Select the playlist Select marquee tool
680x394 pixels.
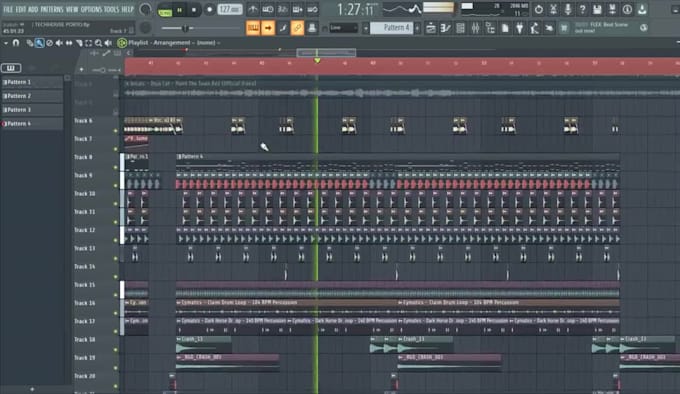pos(88,43)
